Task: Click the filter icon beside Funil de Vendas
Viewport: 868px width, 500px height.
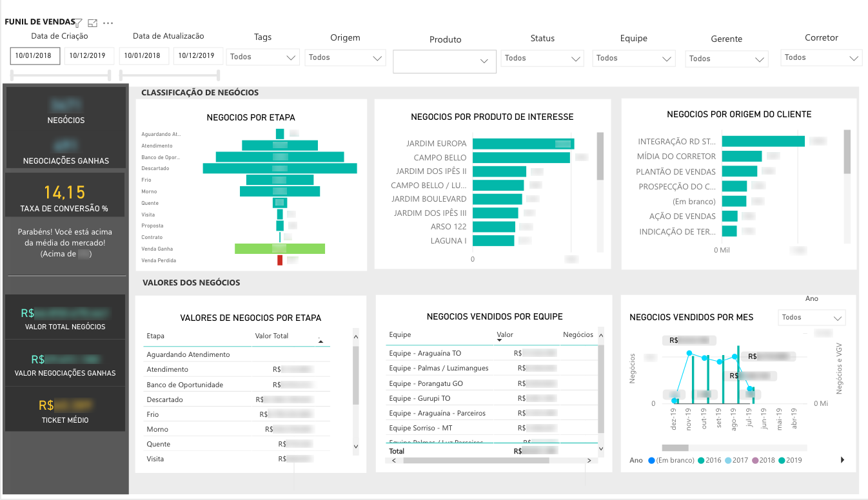Action: [79, 23]
